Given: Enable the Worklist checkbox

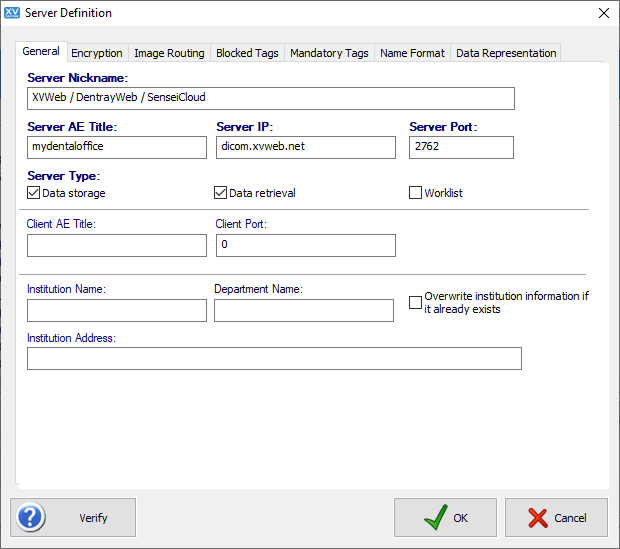Looking at the screenshot, I should coord(415,193).
